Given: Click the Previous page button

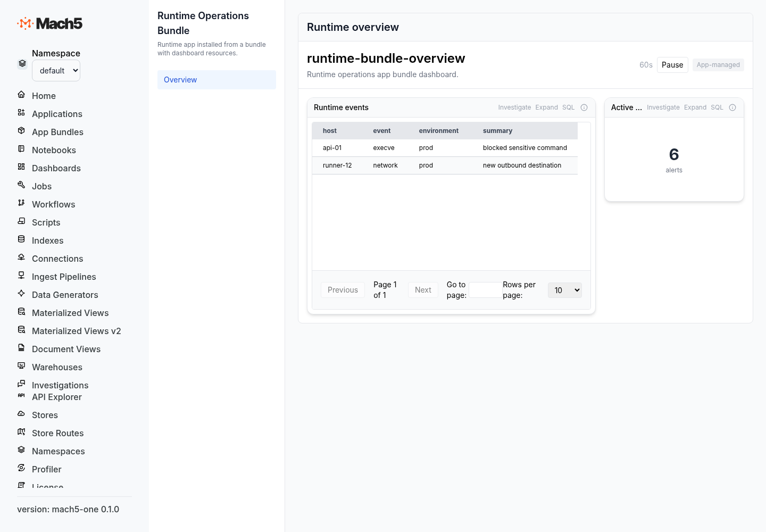Looking at the screenshot, I should tap(343, 290).
